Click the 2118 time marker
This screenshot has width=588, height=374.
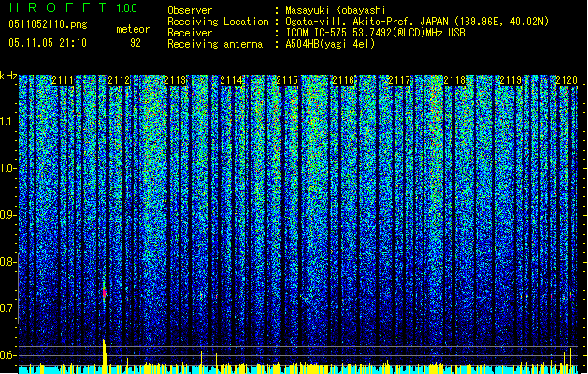click(455, 80)
